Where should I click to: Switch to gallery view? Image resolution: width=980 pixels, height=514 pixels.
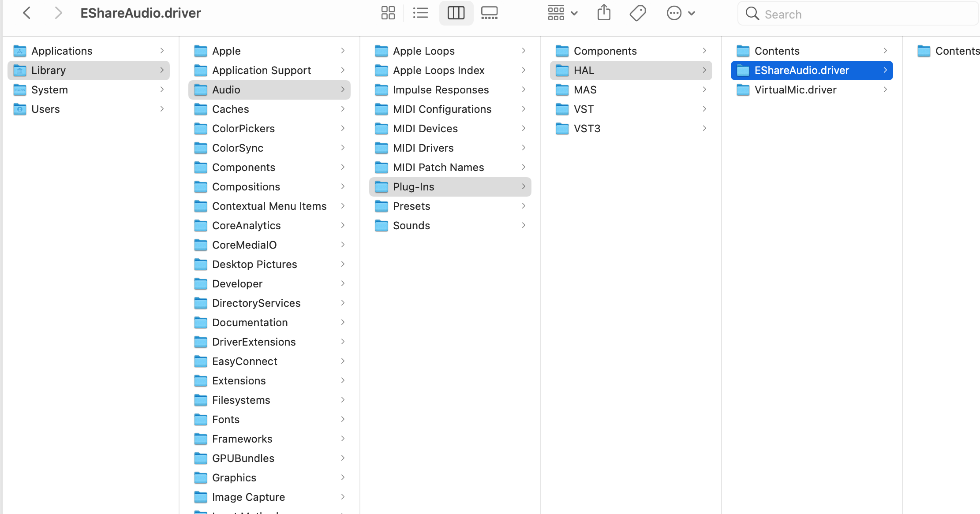(x=489, y=13)
